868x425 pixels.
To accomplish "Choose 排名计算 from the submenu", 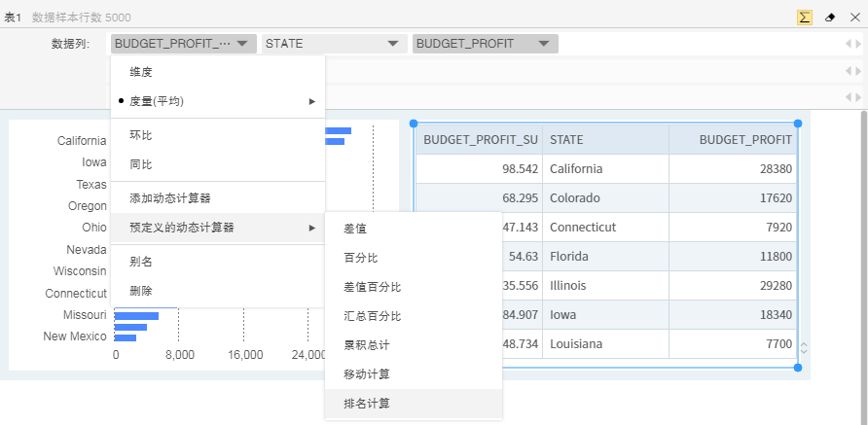I will click(367, 404).
